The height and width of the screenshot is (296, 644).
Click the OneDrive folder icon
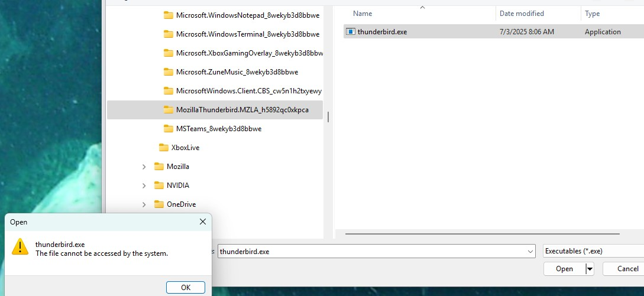coord(159,204)
